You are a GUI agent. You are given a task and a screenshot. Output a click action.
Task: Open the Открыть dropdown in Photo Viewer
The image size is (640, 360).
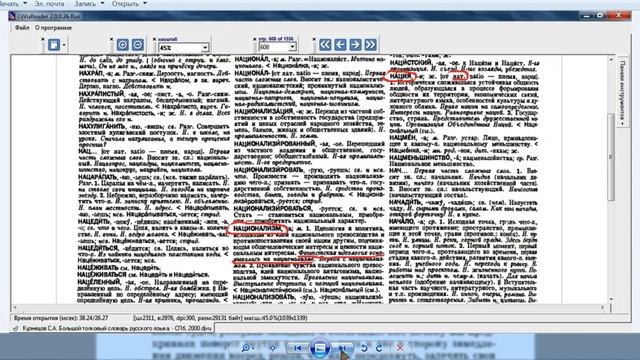point(129,4)
